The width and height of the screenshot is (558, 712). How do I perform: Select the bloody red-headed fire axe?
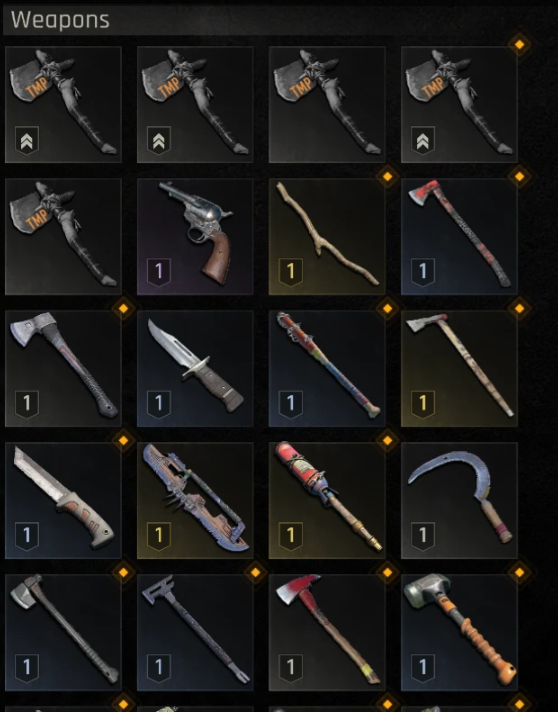click(327, 633)
